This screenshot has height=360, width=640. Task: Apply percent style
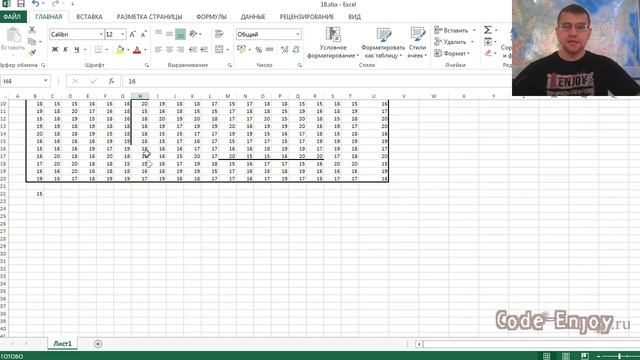pos(258,50)
